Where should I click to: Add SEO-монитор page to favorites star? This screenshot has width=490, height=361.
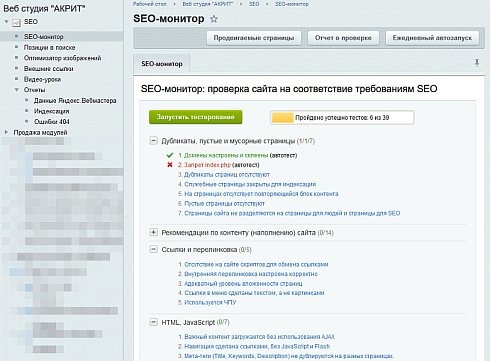[x=214, y=19]
